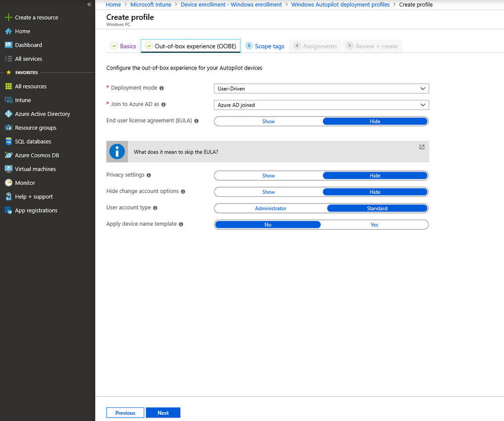Click the Azure Active Directory diamond icon
Screen dimensions: 504x421
point(9,114)
